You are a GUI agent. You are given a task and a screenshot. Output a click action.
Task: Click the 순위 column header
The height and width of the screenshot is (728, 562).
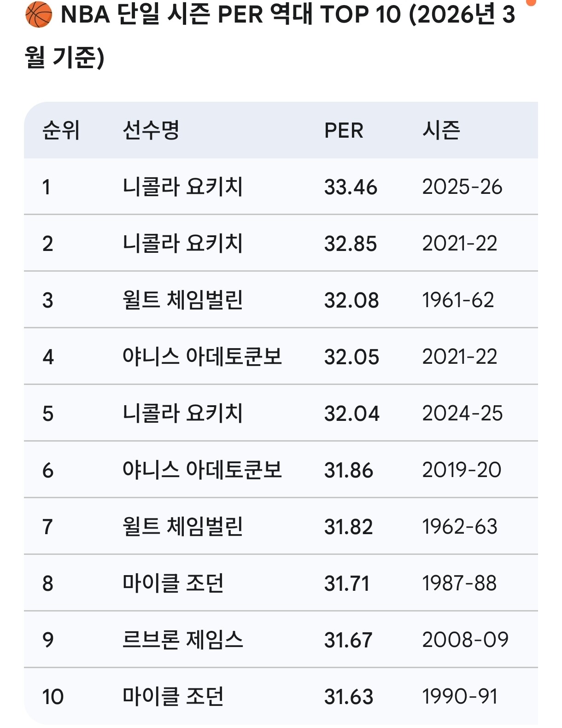pos(61,130)
